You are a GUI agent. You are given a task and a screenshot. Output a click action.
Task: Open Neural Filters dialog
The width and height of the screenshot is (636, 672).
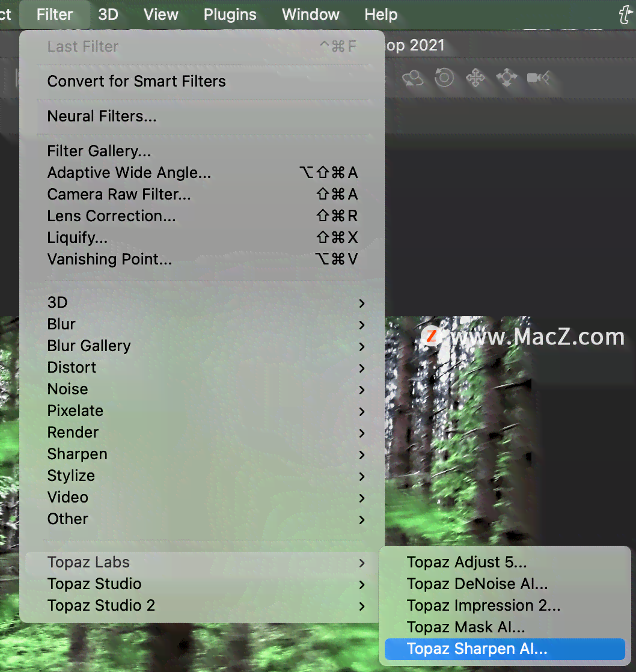(x=201, y=116)
